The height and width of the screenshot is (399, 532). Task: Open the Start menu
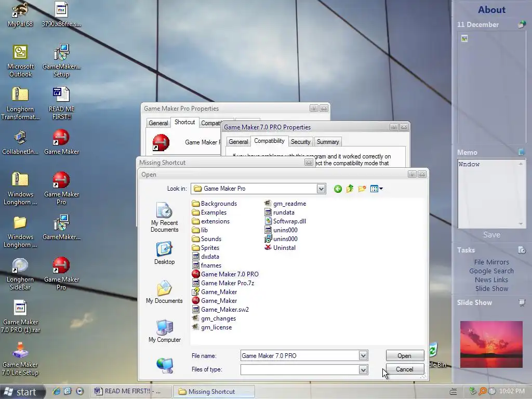[x=22, y=392]
